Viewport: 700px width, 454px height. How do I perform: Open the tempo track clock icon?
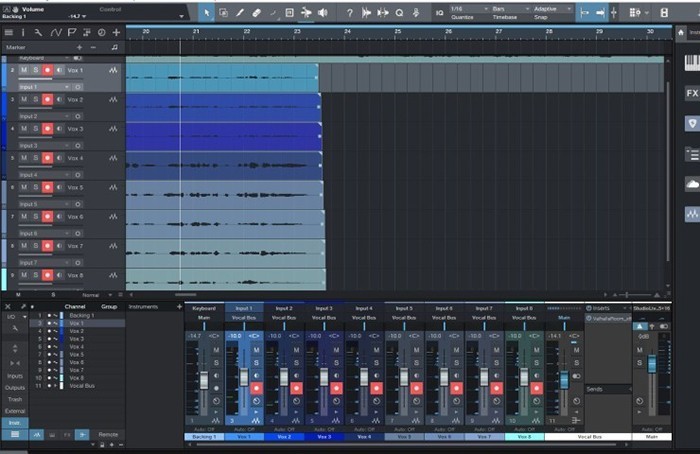101,32
